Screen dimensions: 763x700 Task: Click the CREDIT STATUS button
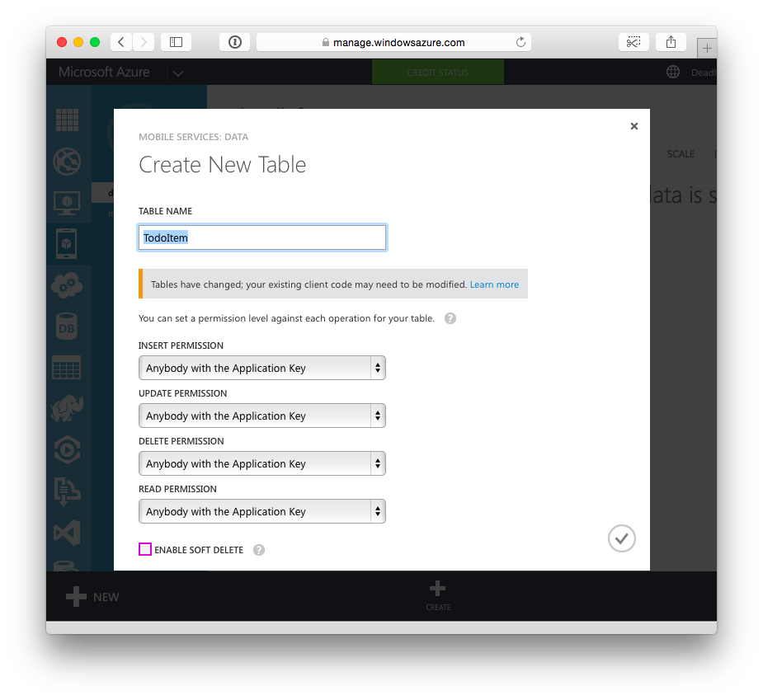[438, 73]
